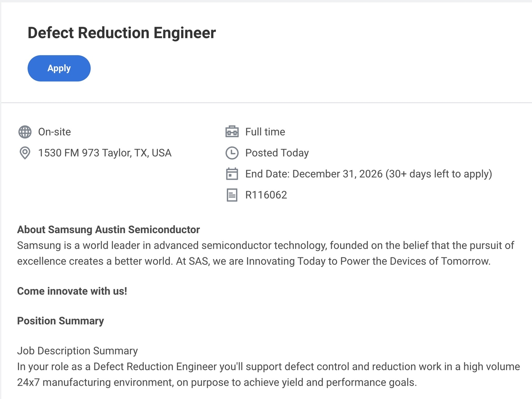Click the Apply button

tap(59, 68)
